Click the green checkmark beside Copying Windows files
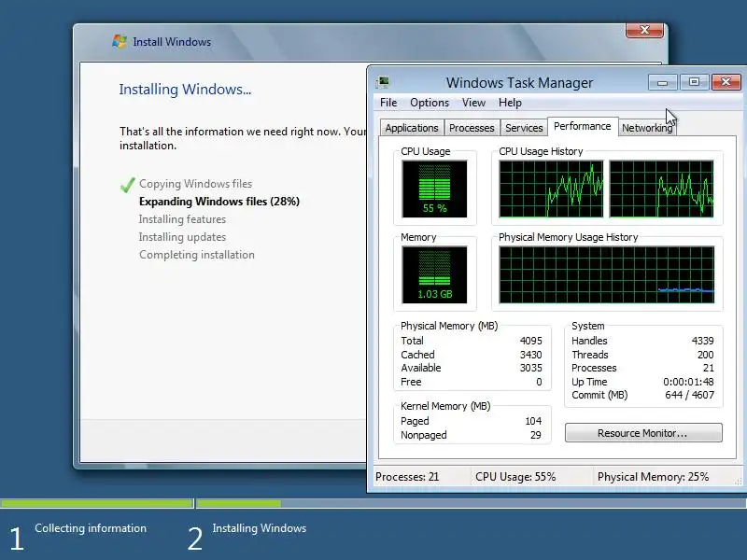This screenshot has width=747, height=560. [127, 184]
